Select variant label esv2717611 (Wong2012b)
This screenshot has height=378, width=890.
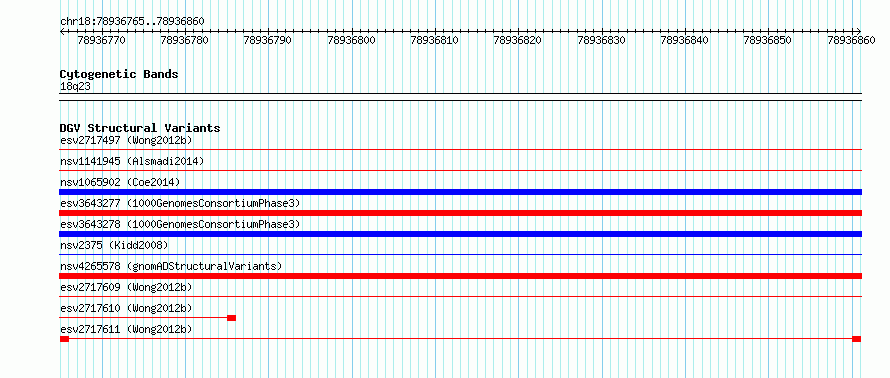click(126, 329)
